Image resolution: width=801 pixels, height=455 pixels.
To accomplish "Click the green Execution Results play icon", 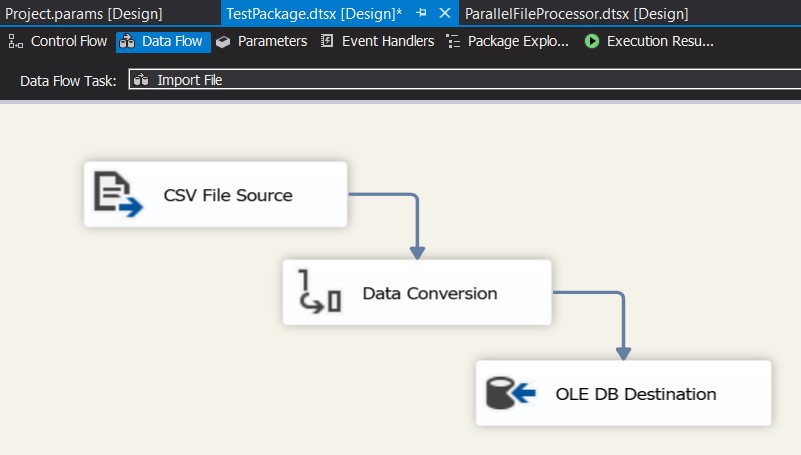I will (x=592, y=42).
